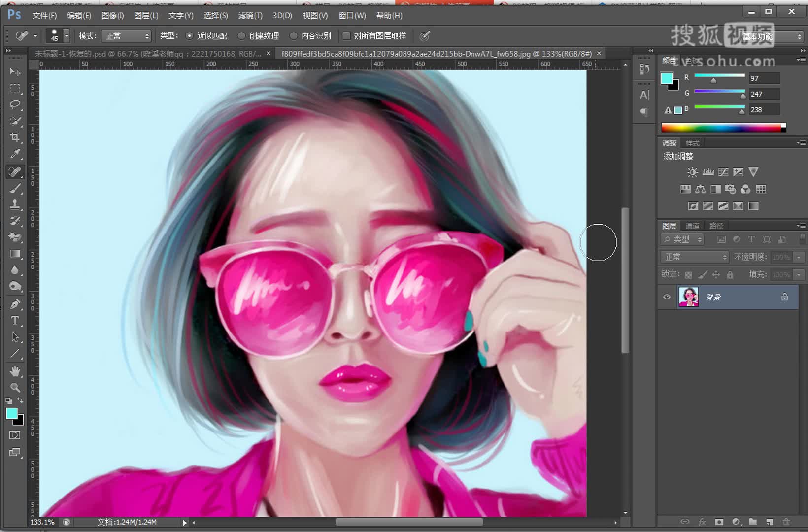Viewport: 808px width, 532px height.
Task: Create a new layer
Action: tap(769, 522)
